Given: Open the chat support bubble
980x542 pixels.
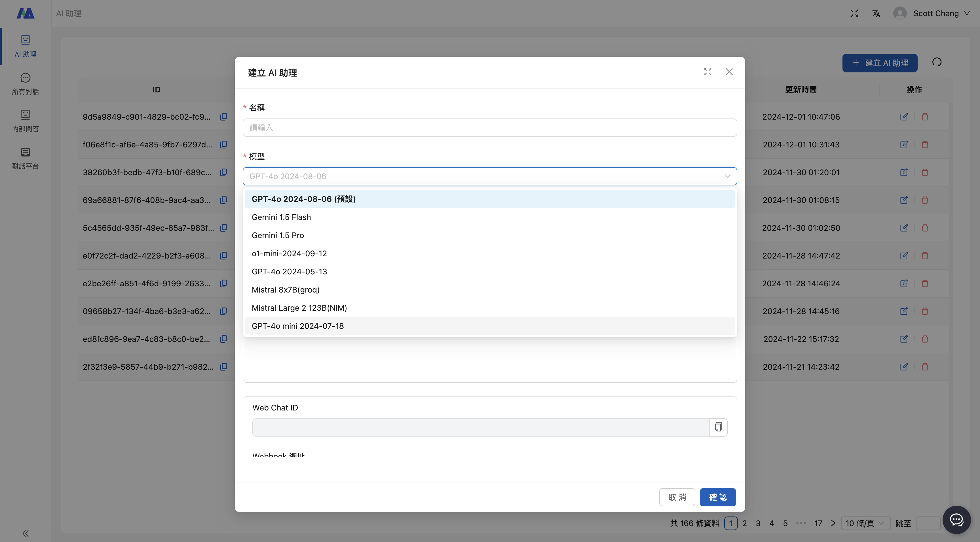Looking at the screenshot, I should tap(956, 520).
